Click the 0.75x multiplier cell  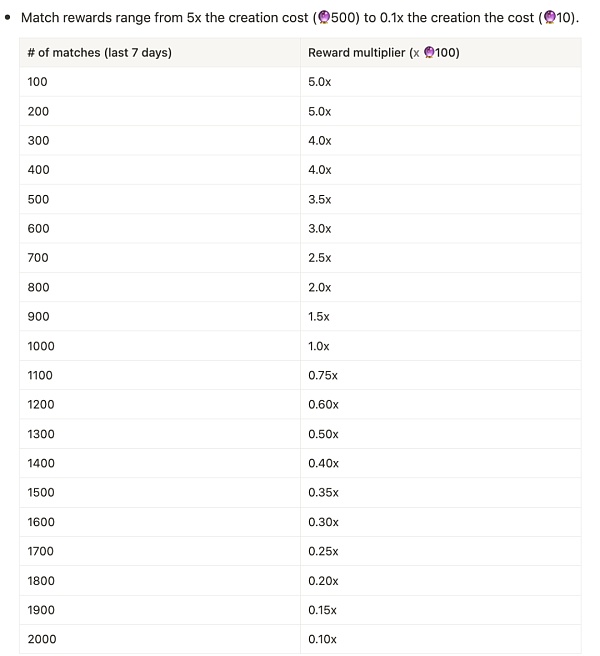click(x=323, y=375)
